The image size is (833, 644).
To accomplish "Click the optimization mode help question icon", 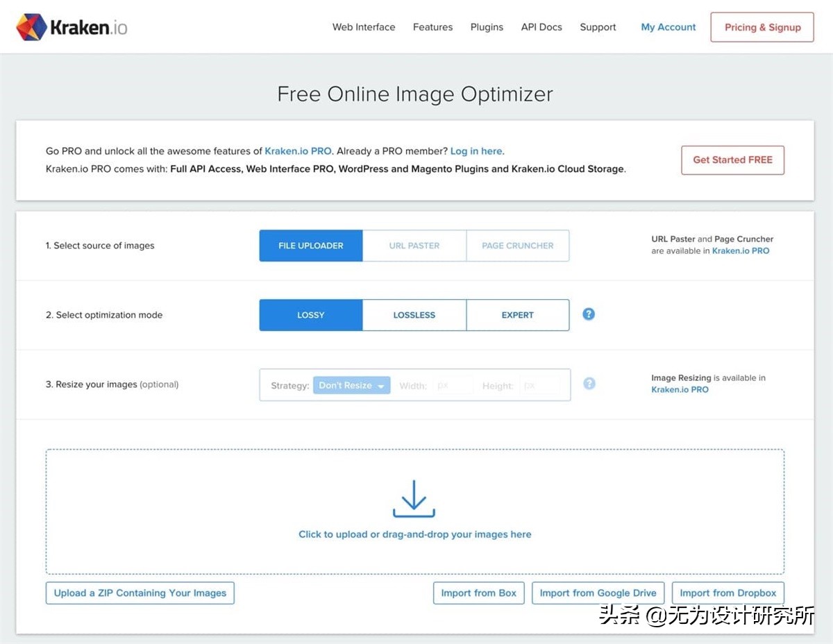I will point(589,314).
